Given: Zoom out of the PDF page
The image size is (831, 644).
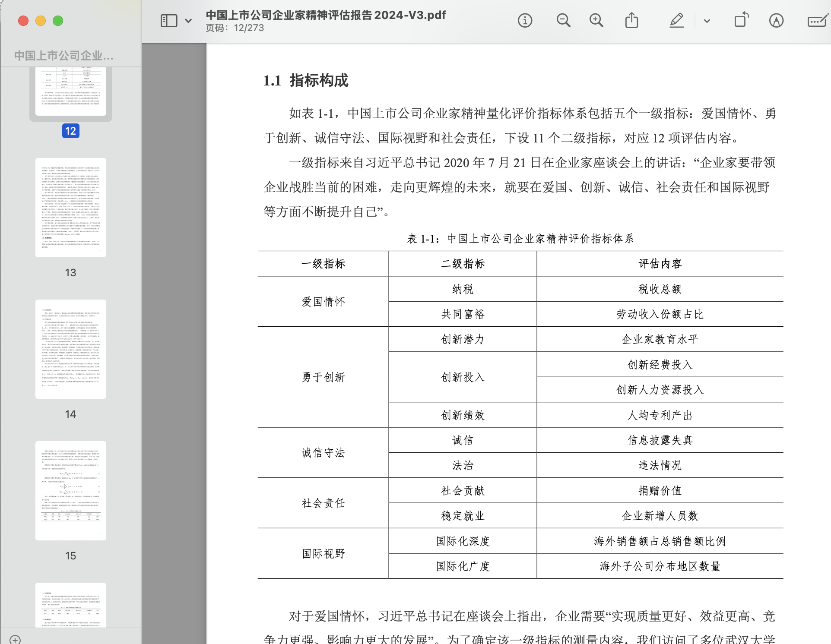Looking at the screenshot, I should [x=563, y=20].
